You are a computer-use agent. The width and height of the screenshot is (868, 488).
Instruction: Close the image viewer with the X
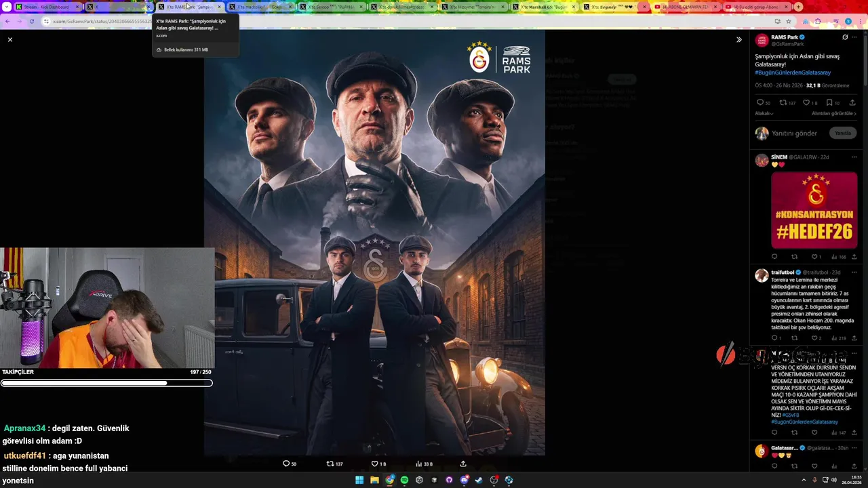(x=10, y=40)
